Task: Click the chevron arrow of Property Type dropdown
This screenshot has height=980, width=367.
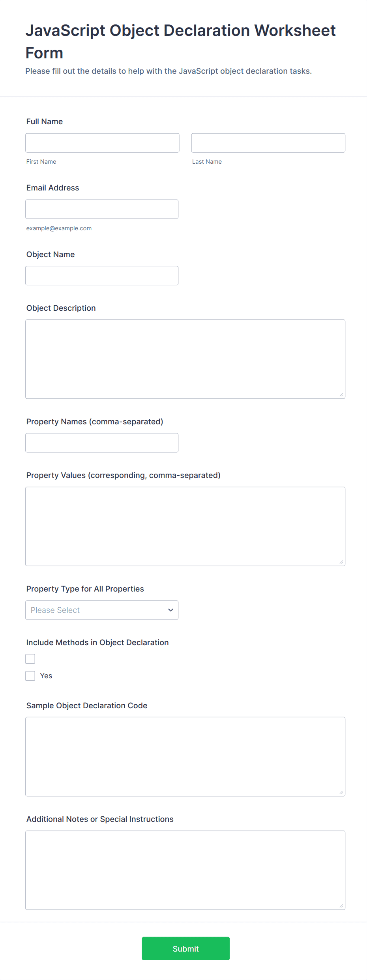Action: [170, 610]
